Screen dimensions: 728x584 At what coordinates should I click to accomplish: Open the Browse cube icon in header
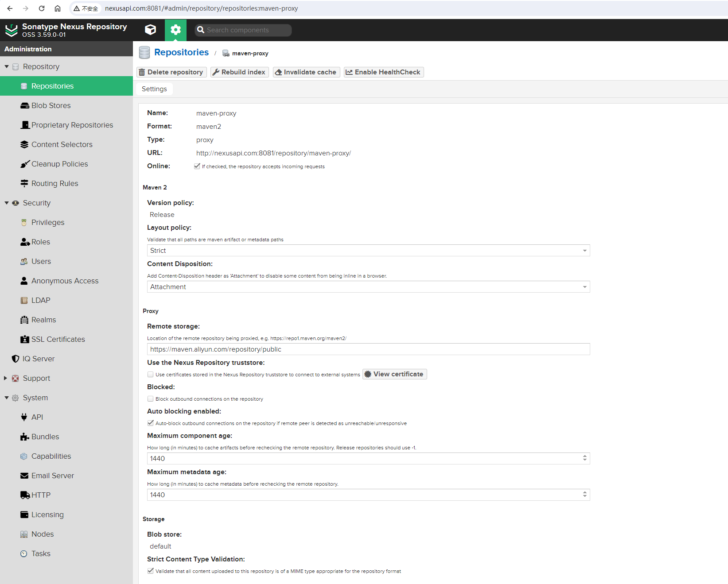(151, 30)
